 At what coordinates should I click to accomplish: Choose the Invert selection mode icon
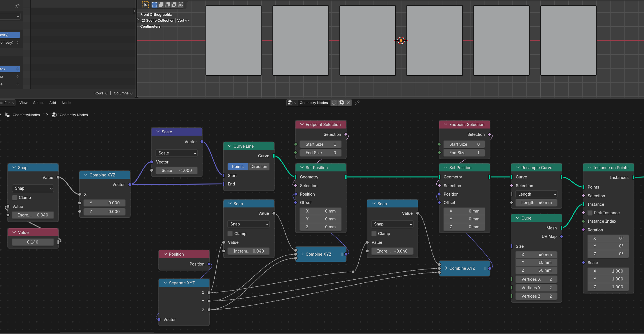(174, 5)
